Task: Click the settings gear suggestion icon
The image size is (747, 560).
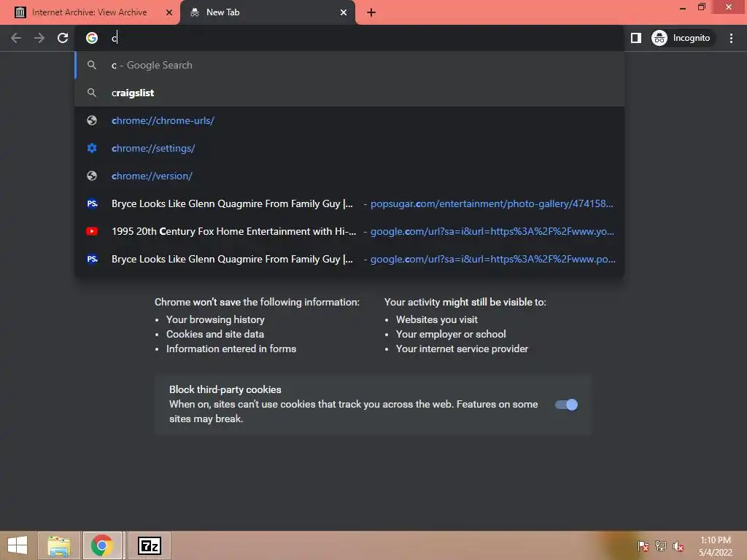Action: (92, 148)
